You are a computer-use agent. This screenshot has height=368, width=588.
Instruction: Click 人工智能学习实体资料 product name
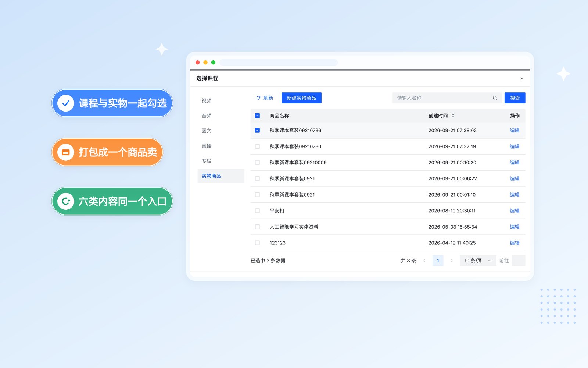pyautogui.click(x=294, y=227)
